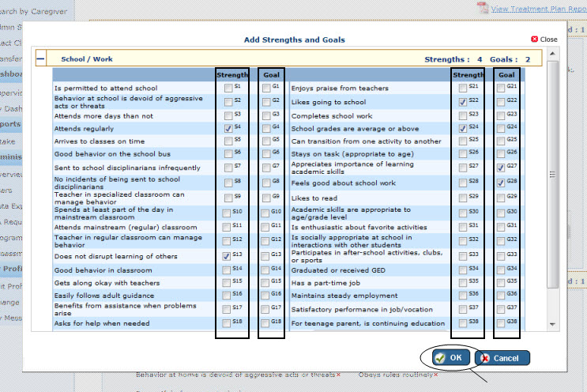The image size is (587, 392).
Task: Check S21 Enjoys praise from teachers strength
Action: tap(463, 88)
